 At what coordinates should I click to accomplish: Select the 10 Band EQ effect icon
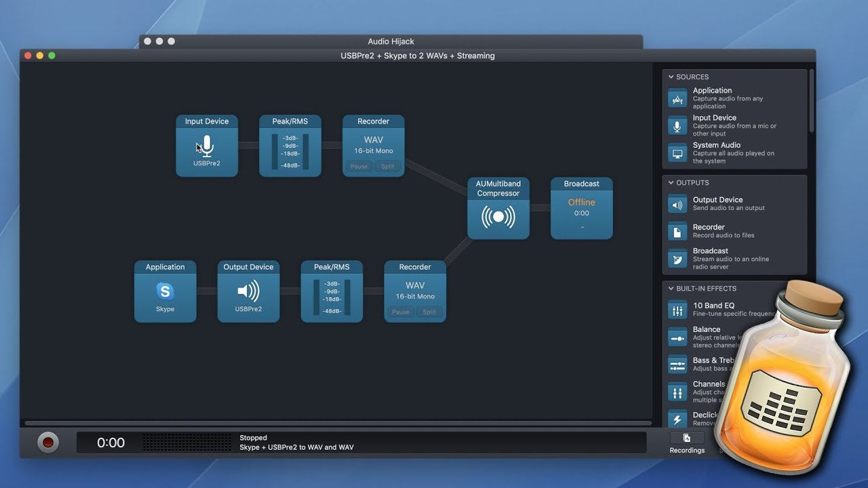point(677,310)
